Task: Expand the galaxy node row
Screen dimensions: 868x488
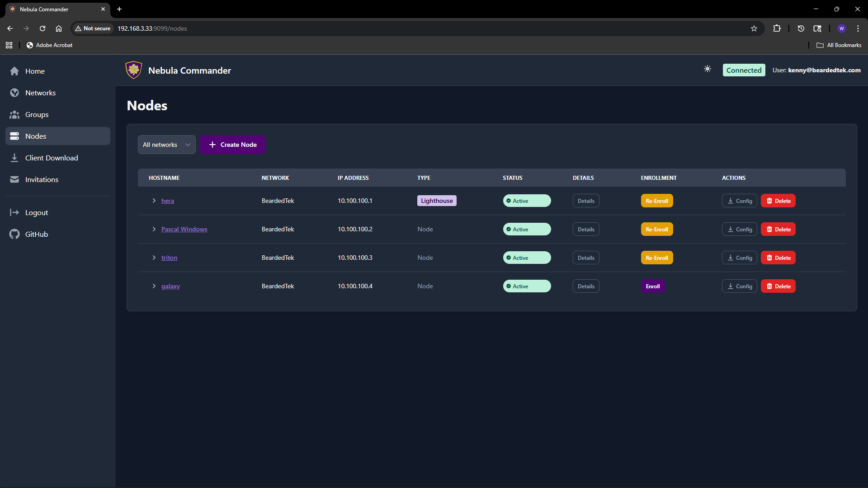Action: coord(154,286)
